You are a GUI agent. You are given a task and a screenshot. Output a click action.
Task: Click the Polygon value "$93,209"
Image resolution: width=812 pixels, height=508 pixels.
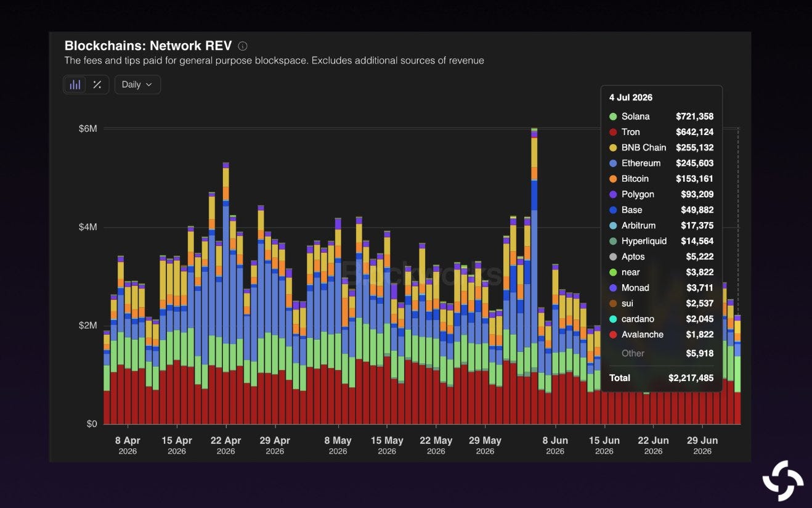697,194
